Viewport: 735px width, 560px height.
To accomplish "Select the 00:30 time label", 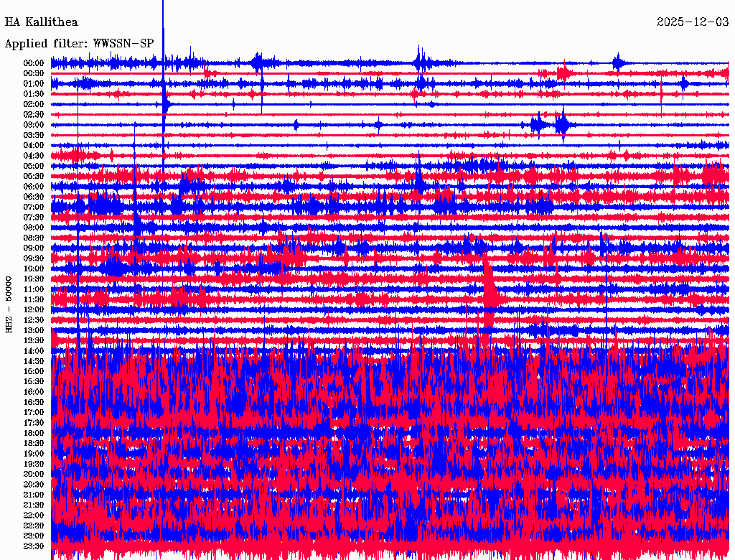I will [34, 73].
